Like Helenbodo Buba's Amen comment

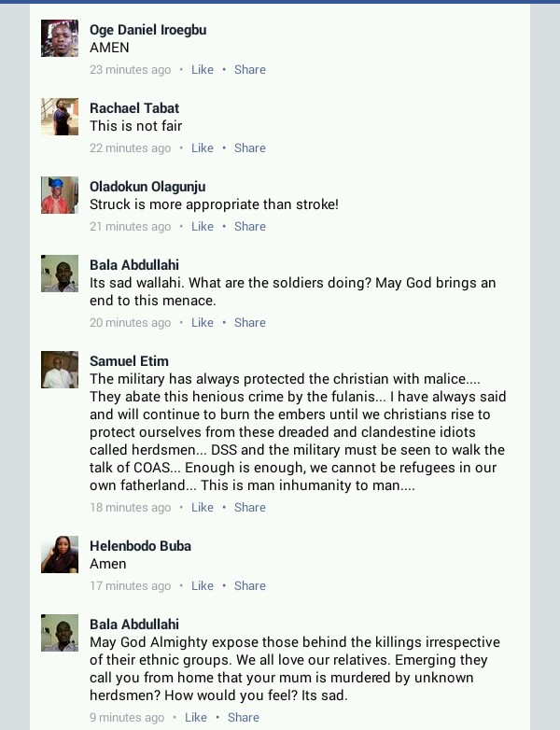pos(203,585)
